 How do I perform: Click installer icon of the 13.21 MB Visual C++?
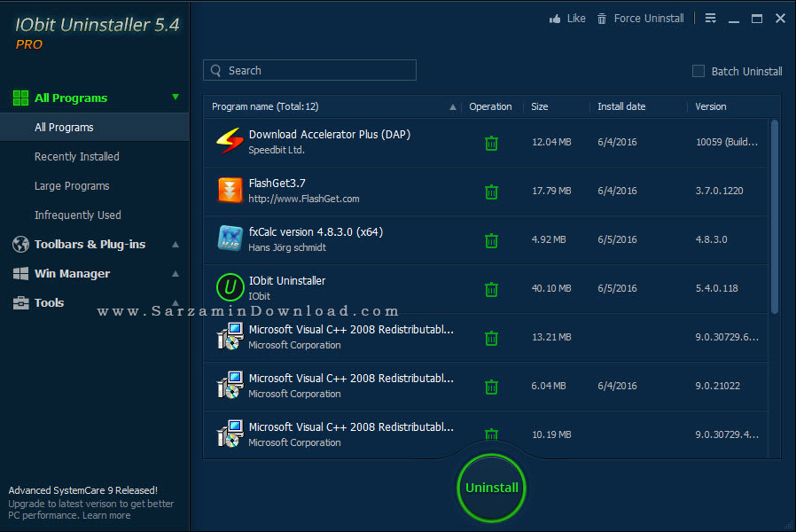[230, 337]
